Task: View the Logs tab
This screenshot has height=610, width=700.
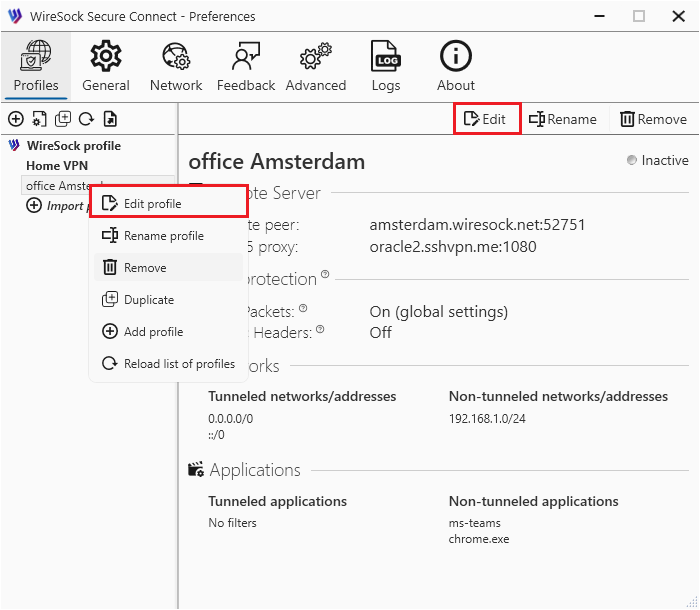Action: click(x=386, y=66)
